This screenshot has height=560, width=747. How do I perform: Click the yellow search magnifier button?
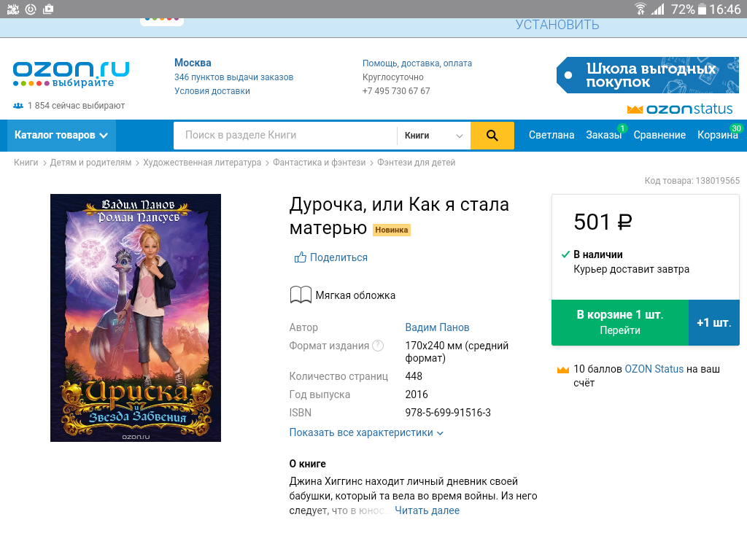click(x=492, y=135)
